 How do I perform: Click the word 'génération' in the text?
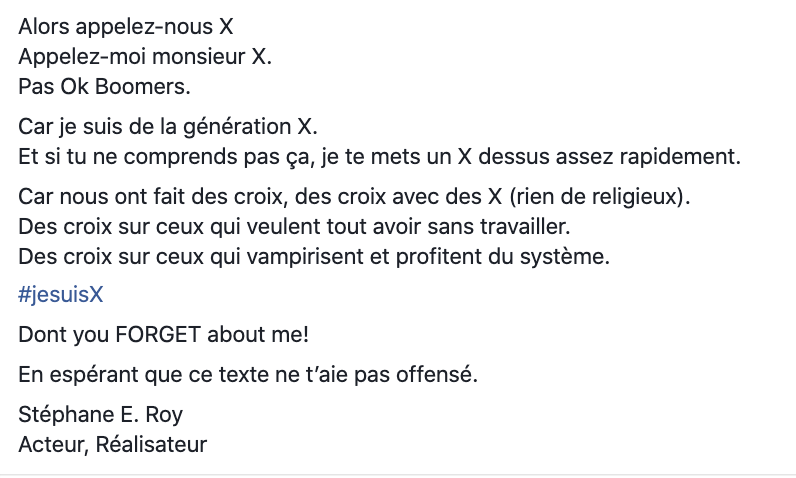pyautogui.click(x=237, y=127)
